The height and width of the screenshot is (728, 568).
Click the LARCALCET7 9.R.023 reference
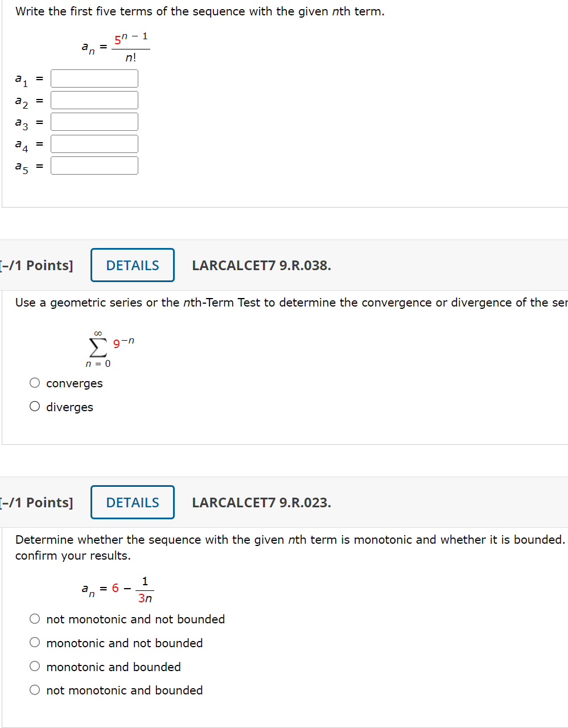(261, 502)
